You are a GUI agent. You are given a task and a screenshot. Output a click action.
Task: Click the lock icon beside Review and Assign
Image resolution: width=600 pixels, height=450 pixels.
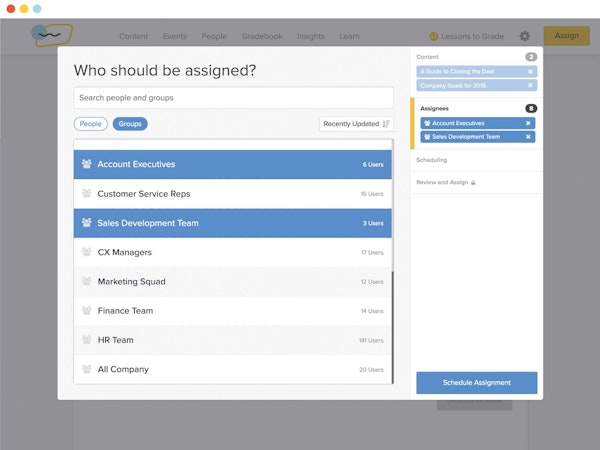tap(473, 183)
